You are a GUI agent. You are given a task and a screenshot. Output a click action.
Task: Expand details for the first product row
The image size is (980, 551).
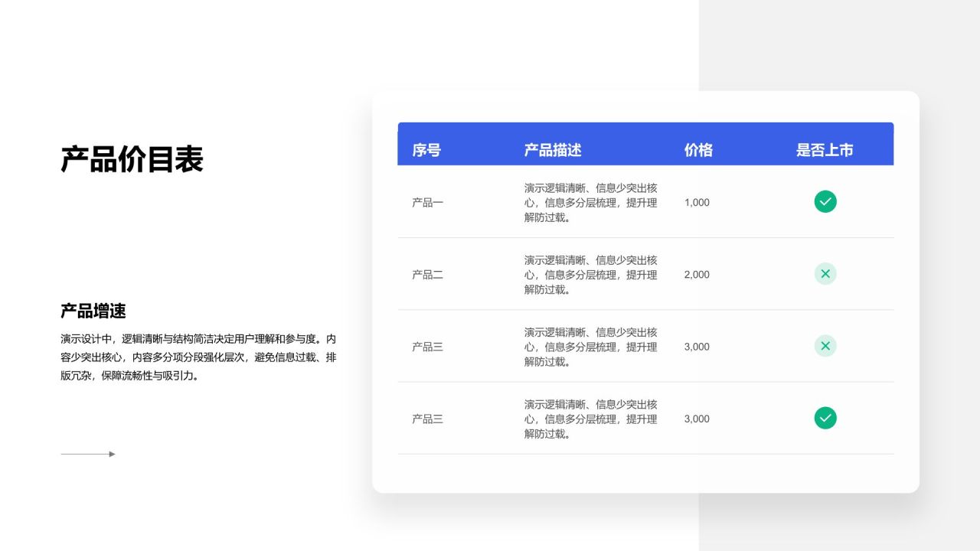pos(590,202)
